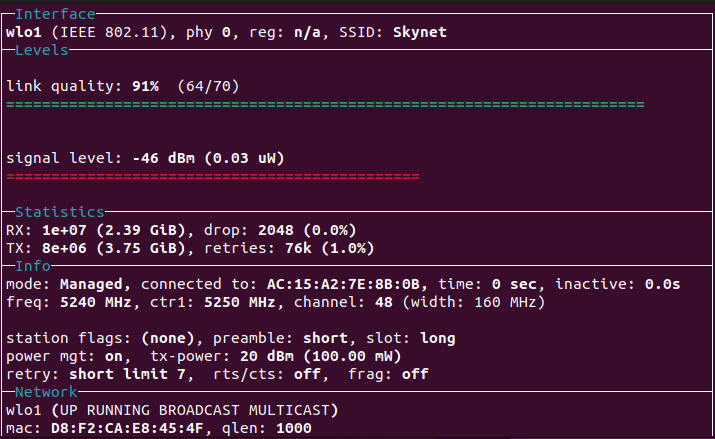Select the Skynet SSID text

(x=418, y=32)
